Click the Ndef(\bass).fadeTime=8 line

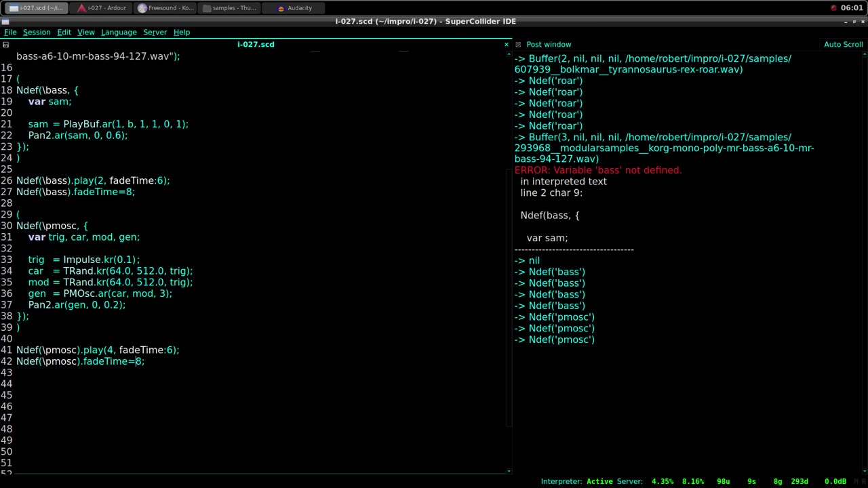pos(76,192)
